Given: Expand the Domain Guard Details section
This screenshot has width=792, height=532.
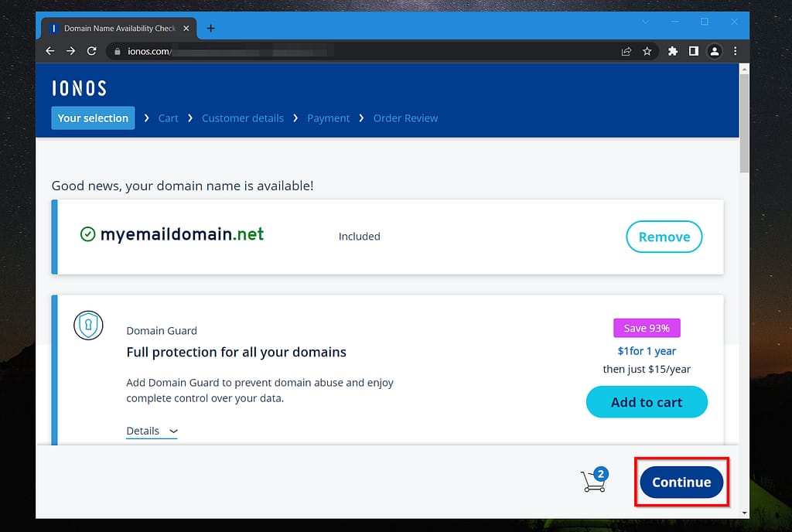Looking at the screenshot, I should tap(152, 431).
